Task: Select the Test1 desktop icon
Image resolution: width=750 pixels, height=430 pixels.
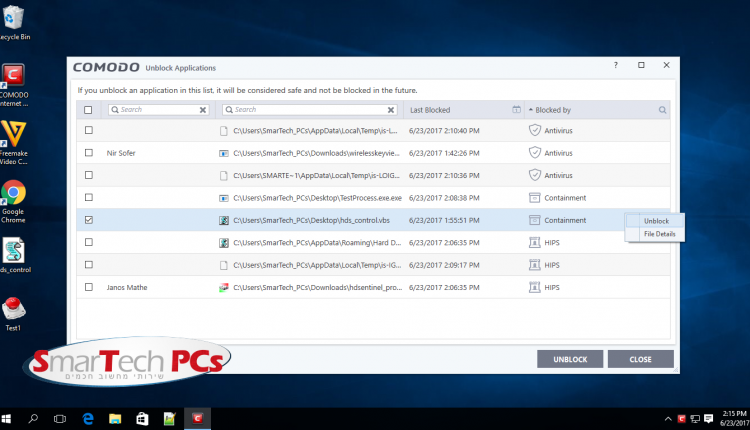Action: pyautogui.click(x=13, y=314)
